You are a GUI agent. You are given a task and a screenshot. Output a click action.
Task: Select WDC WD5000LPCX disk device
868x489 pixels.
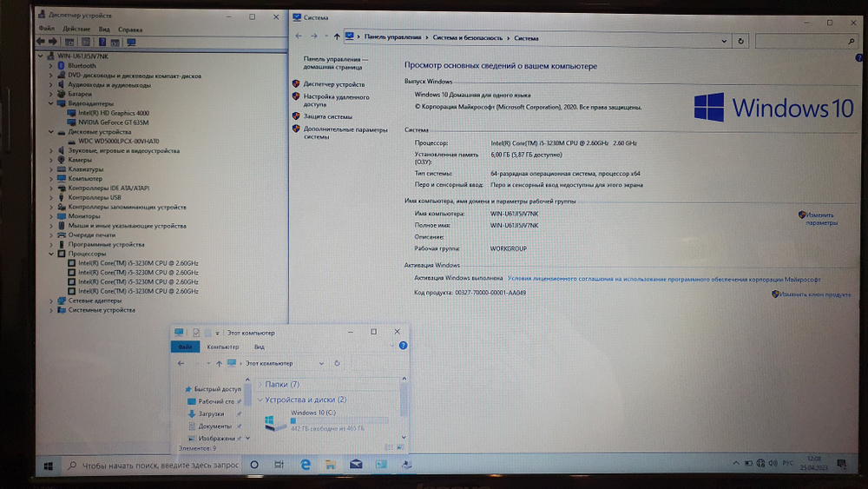pyautogui.click(x=118, y=142)
